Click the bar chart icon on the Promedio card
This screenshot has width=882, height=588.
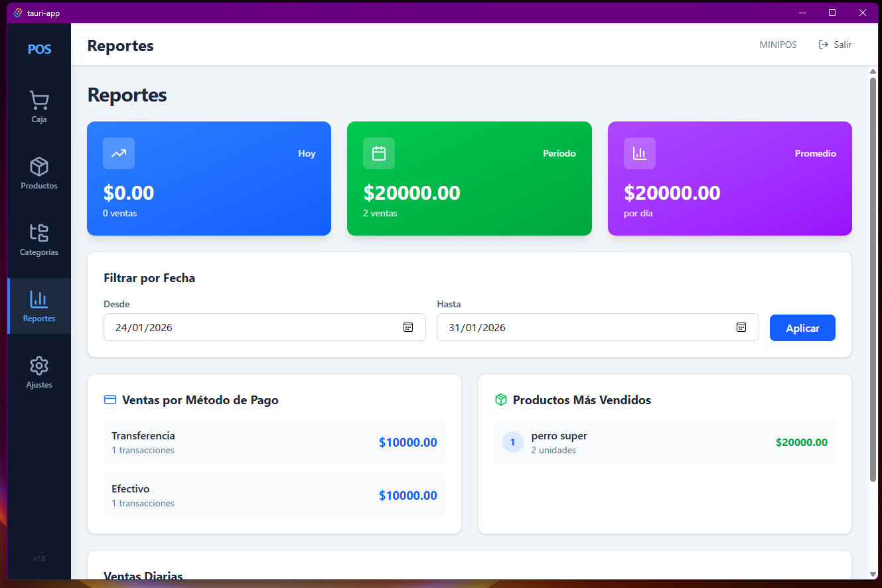click(x=639, y=153)
